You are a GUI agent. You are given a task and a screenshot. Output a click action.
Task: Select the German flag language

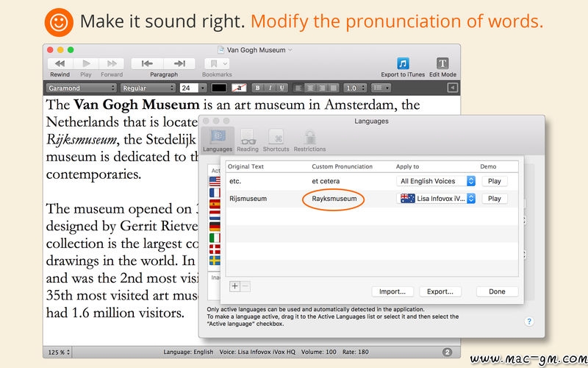tap(215, 227)
